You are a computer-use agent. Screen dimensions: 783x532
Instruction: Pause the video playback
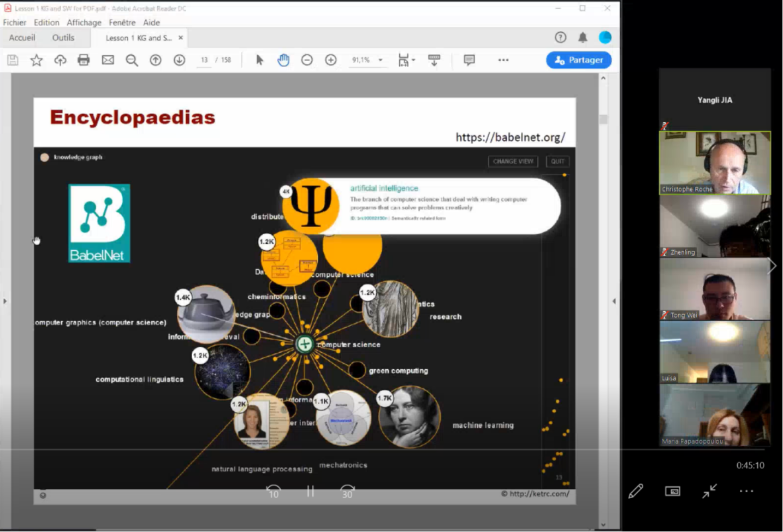(310, 492)
